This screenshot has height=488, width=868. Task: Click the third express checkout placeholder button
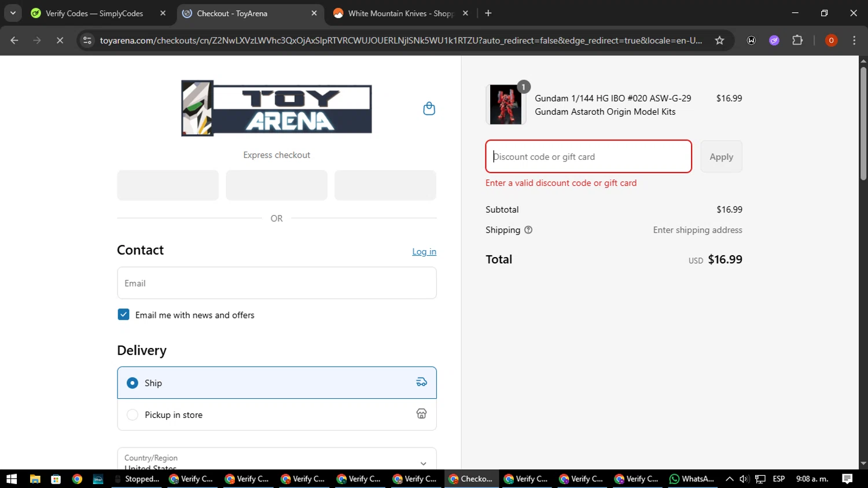[385, 185]
